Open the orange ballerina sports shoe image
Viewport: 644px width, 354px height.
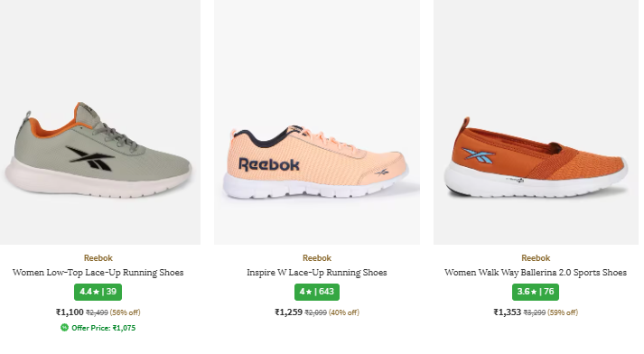pyautogui.click(x=536, y=123)
